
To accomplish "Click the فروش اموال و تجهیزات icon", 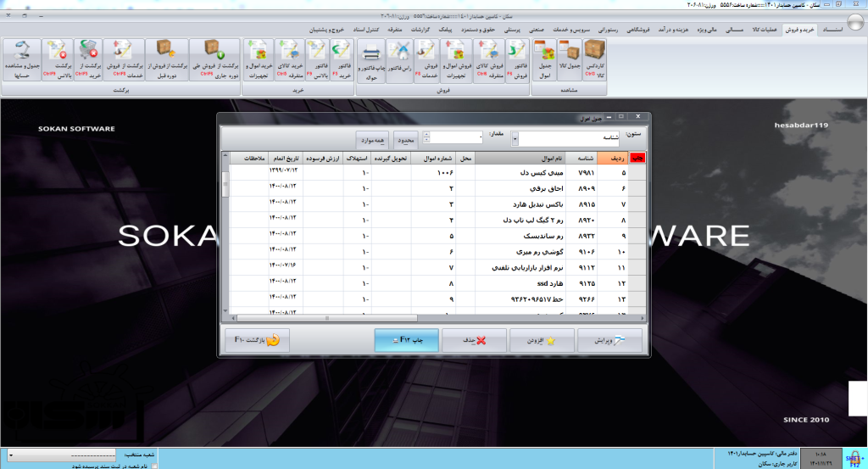I will (456, 60).
